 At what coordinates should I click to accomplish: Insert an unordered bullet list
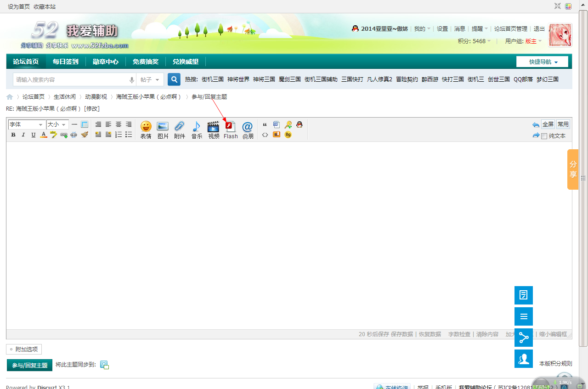tap(129, 135)
